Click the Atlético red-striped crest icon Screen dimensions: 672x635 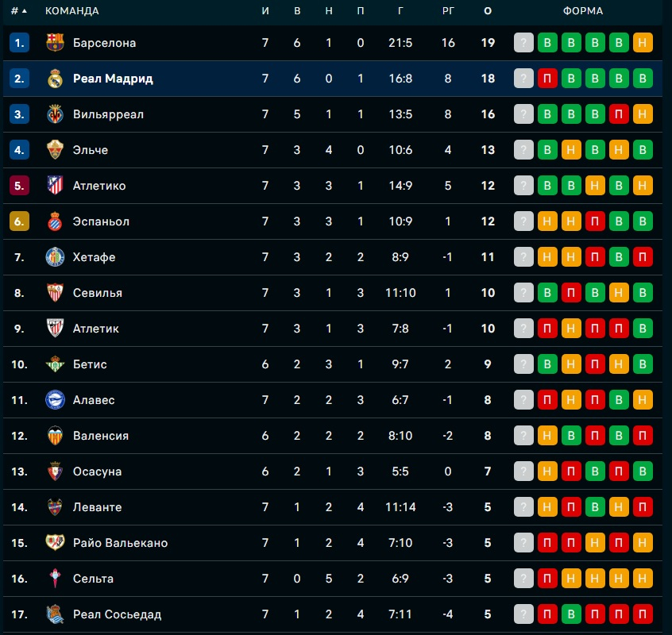tap(55, 186)
